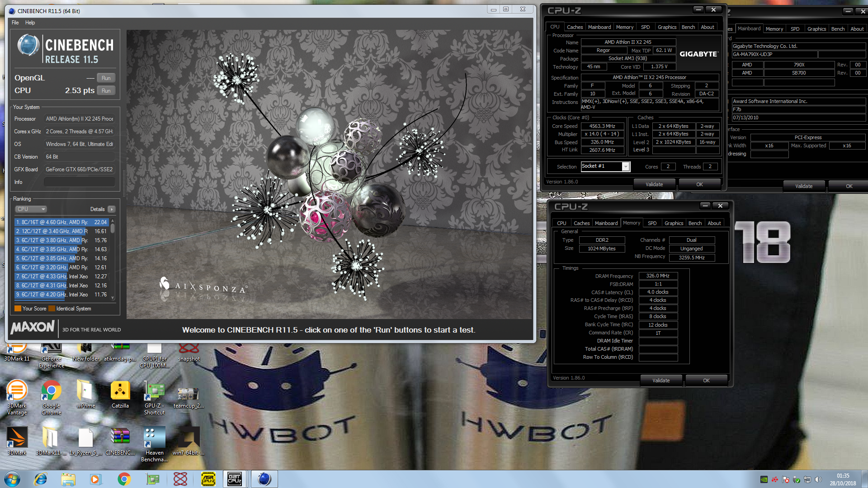
Task: Open the CPU ranking type dropdown
Action: tap(31, 209)
